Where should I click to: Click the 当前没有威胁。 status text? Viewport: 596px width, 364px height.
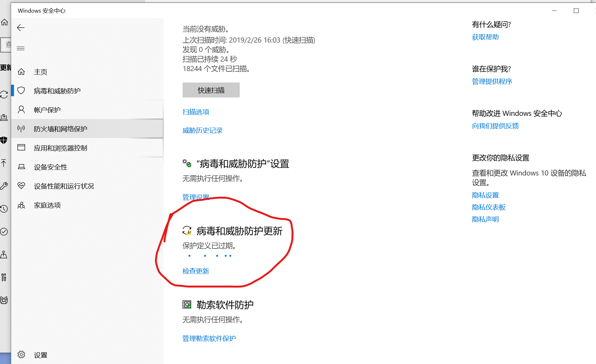click(x=206, y=29)
